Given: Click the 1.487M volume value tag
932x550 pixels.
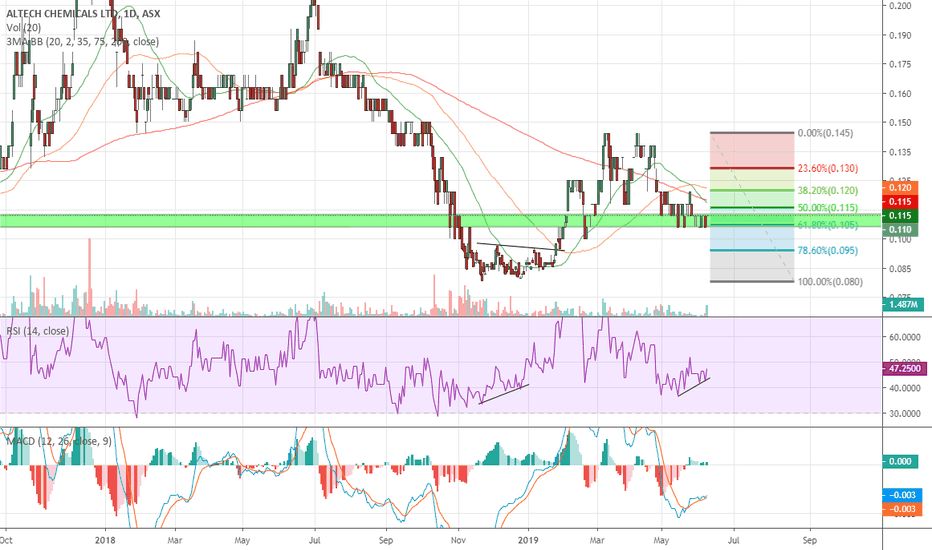Looking at the screenshot, I should coord(903,305).
